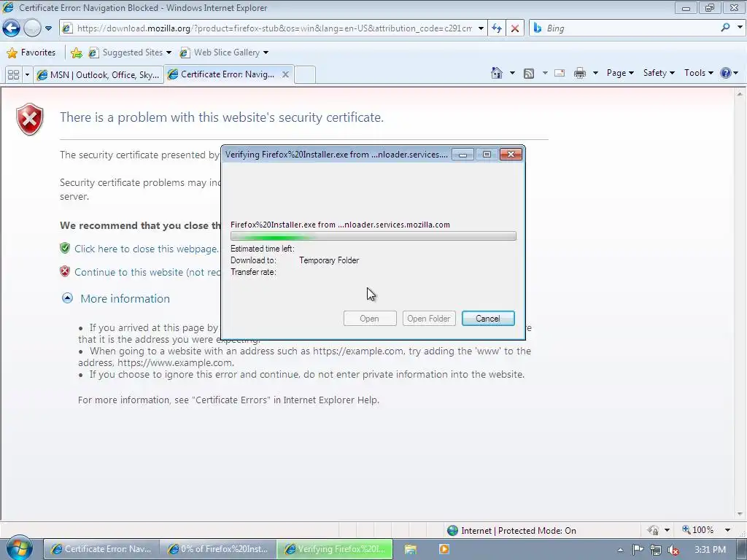
Task: Switch to the MSN Outlook tab
Action: [x=98, y=75]
